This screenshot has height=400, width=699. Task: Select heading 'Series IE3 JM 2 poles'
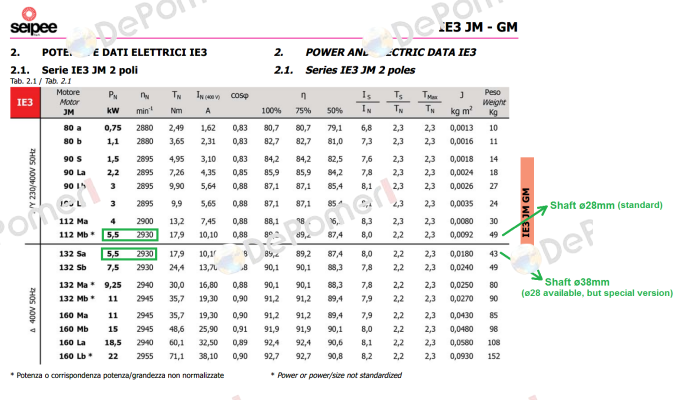[360, 70]
